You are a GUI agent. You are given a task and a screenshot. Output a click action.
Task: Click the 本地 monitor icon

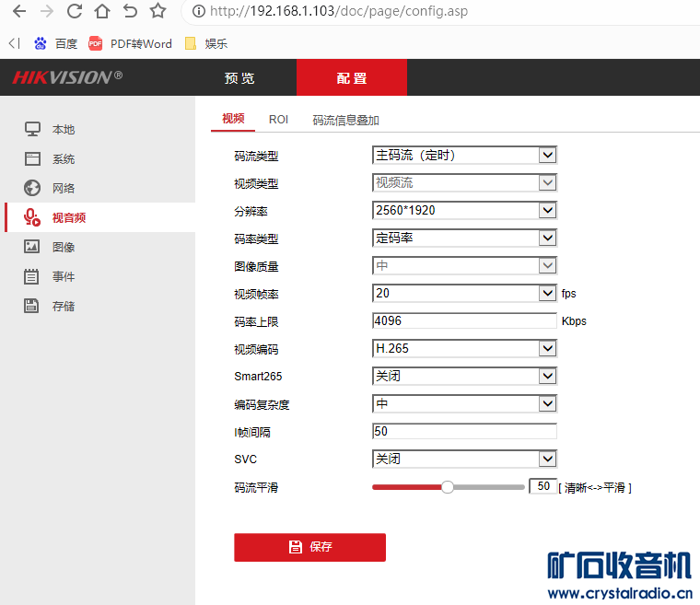(32, 130)
